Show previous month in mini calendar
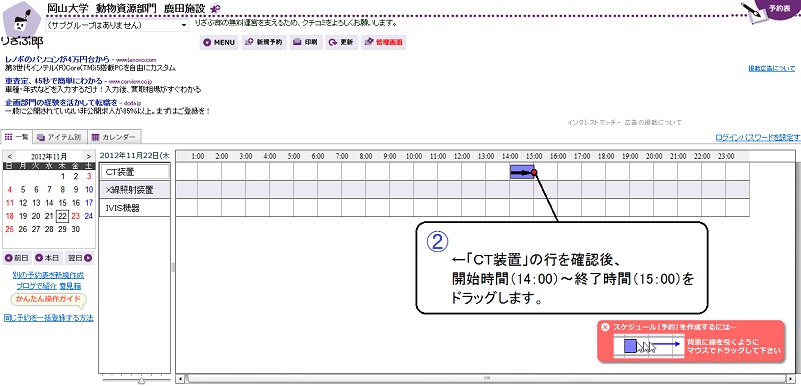Screen dimensions: 801x386 pyautogui.click(x=11, y=156)
